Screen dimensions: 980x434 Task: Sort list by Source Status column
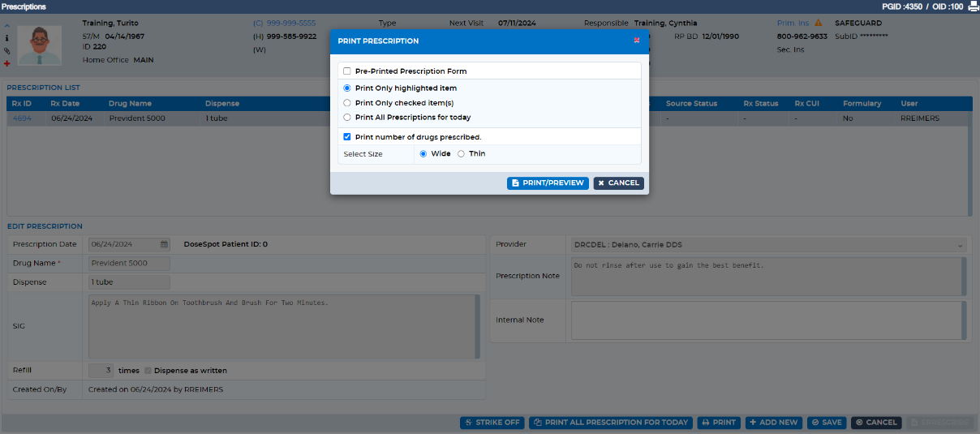pos(691,104)
